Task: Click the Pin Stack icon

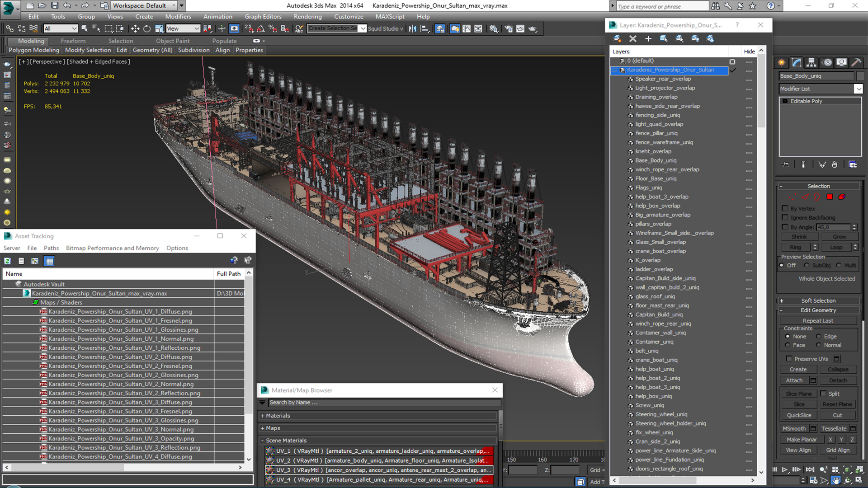Action: [x=786, y=164]
